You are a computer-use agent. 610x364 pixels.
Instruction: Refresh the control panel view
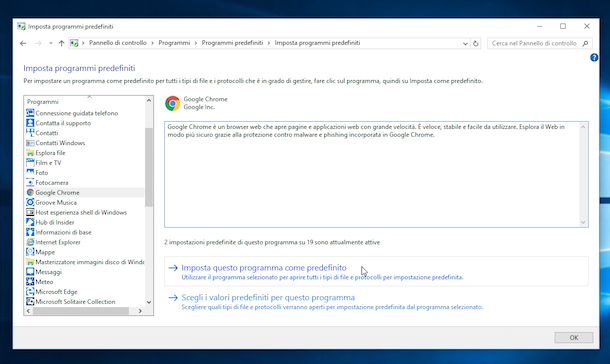point(475,44)
